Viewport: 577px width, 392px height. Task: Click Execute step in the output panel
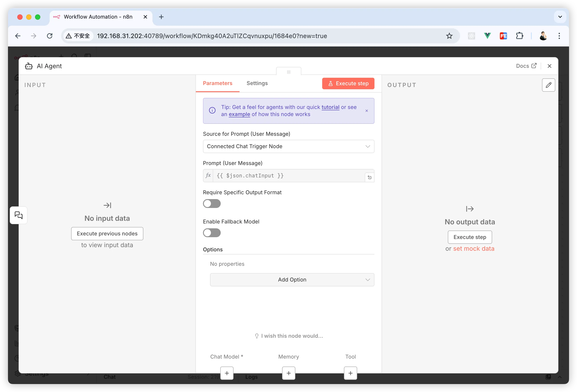pos(470,237)
